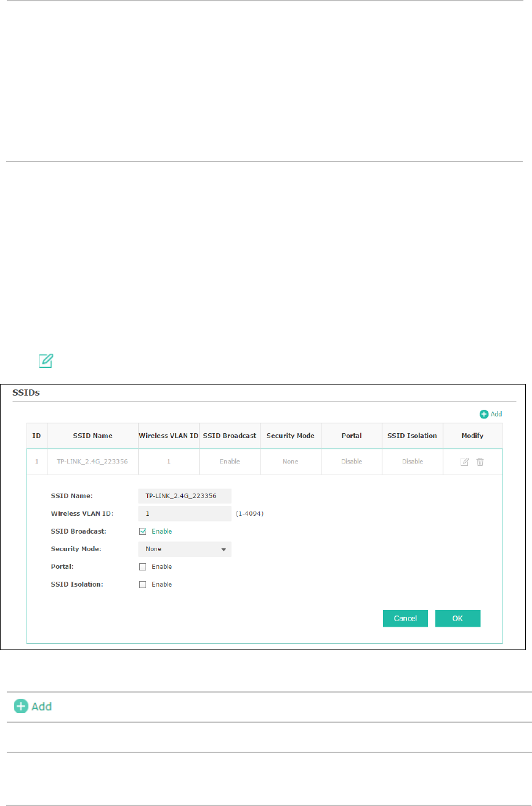Click the SSID Isolation column header
532x806 pixels.
[x=412, y=436]
